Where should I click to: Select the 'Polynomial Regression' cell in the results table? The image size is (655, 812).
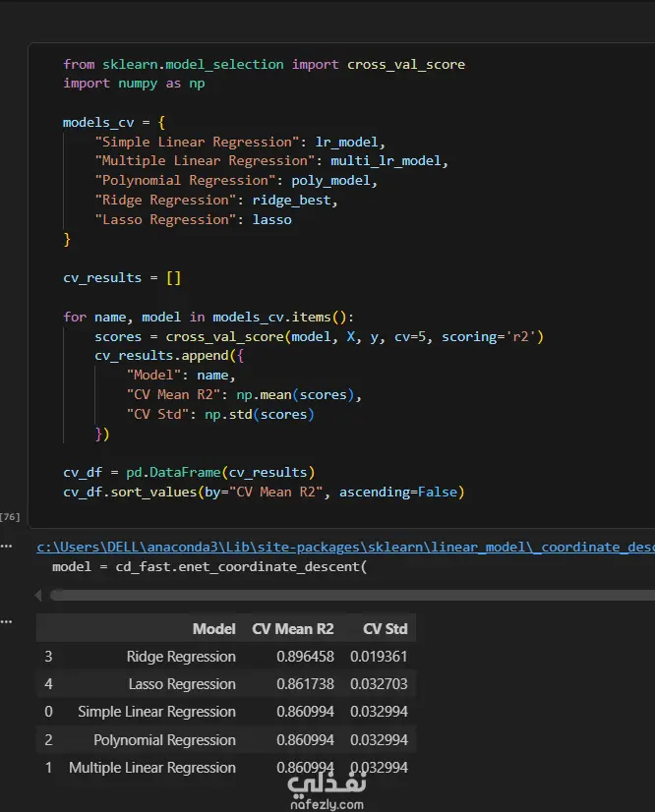[164, 740]
